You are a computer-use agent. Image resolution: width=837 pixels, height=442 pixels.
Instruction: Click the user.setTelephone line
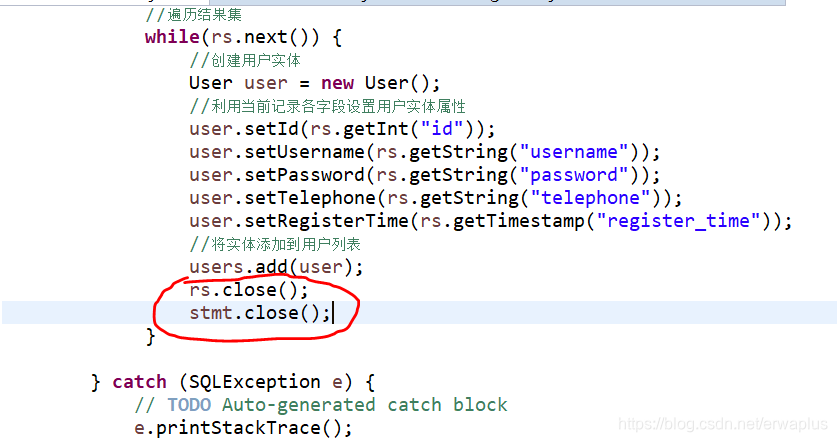(x=436, y=198)
